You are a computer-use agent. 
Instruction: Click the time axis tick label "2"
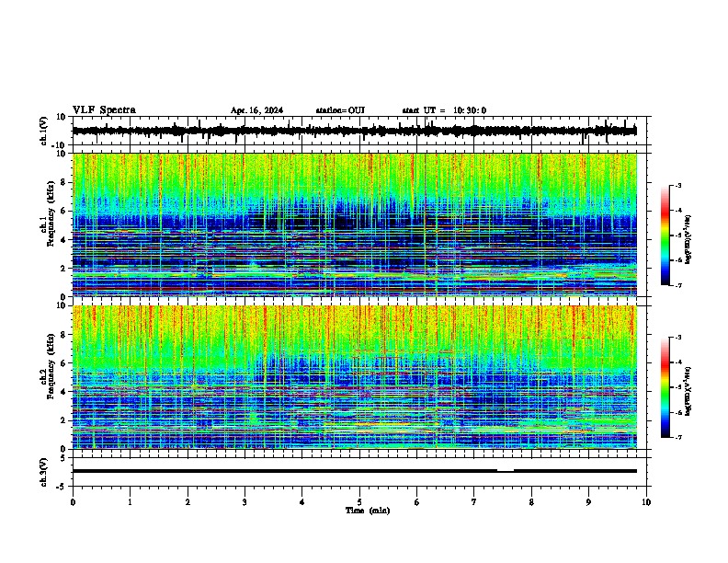point(188,502)
